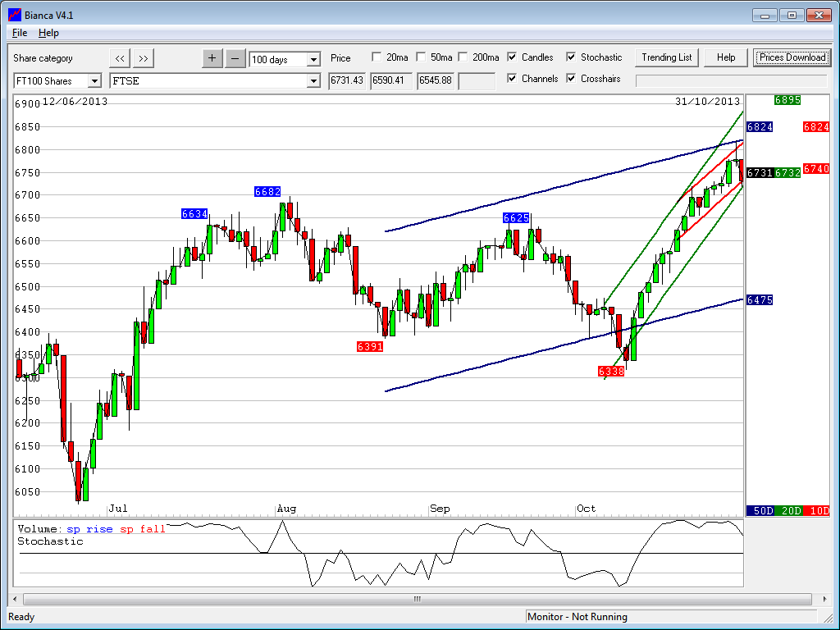Open the FT100 Shares category dropdown
The height and width of the screenshot is (630, 840).
coord(94,81)
